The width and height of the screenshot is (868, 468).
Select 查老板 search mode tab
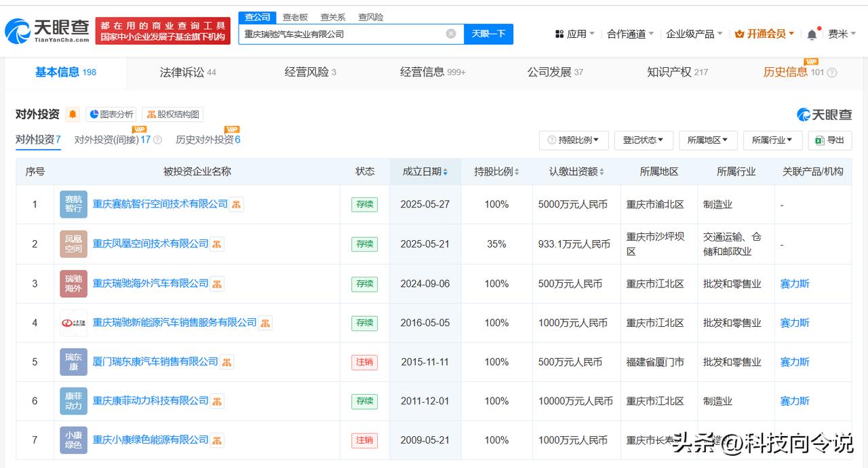(x=295, y=17)
